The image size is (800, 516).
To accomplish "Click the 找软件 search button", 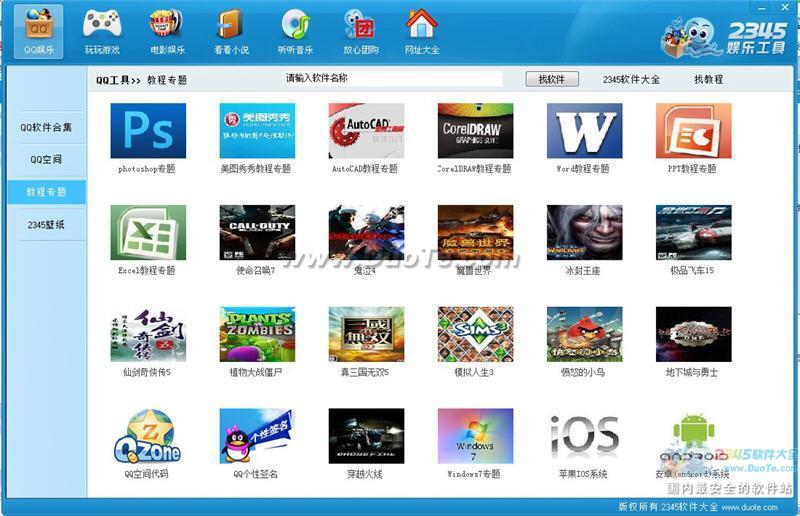I will [552, 79].
